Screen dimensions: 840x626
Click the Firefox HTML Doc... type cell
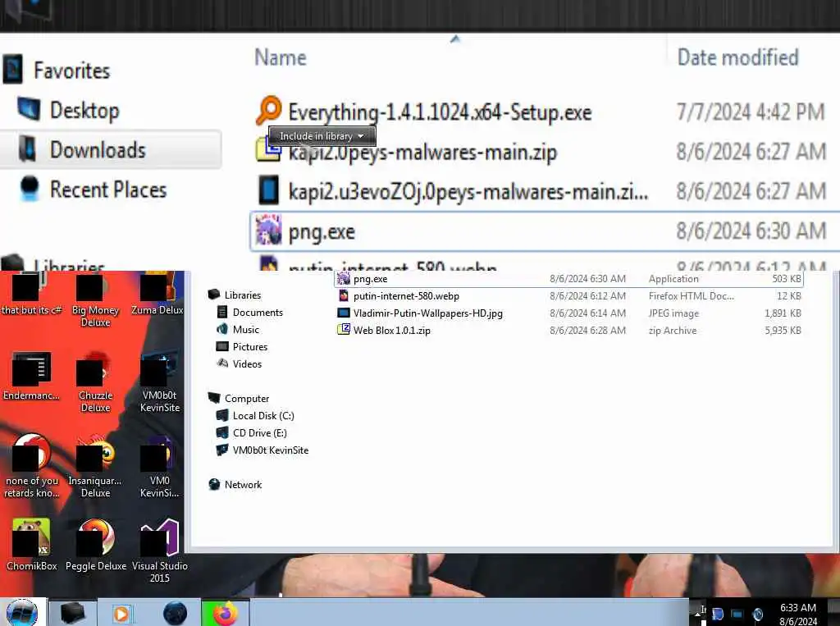691,296
